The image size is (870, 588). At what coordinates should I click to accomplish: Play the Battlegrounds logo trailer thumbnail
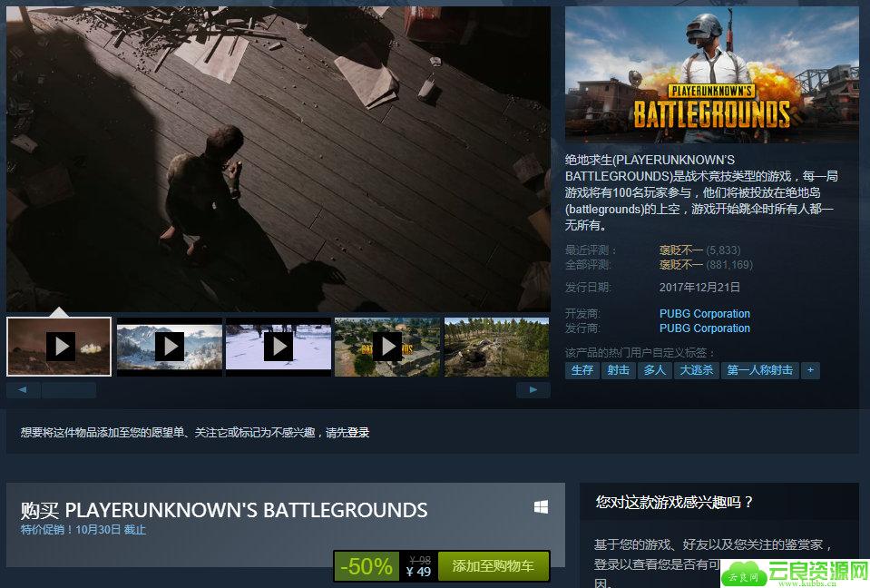(x=387, y=347)
